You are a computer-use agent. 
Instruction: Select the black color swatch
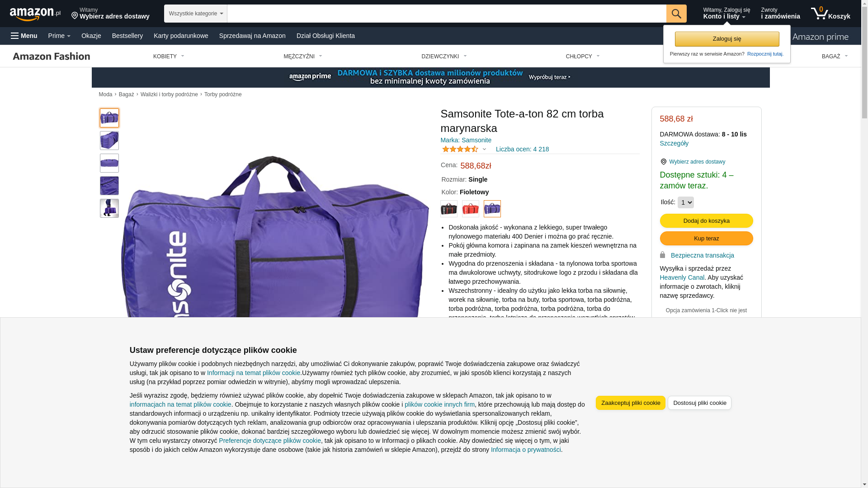point(449,209)
